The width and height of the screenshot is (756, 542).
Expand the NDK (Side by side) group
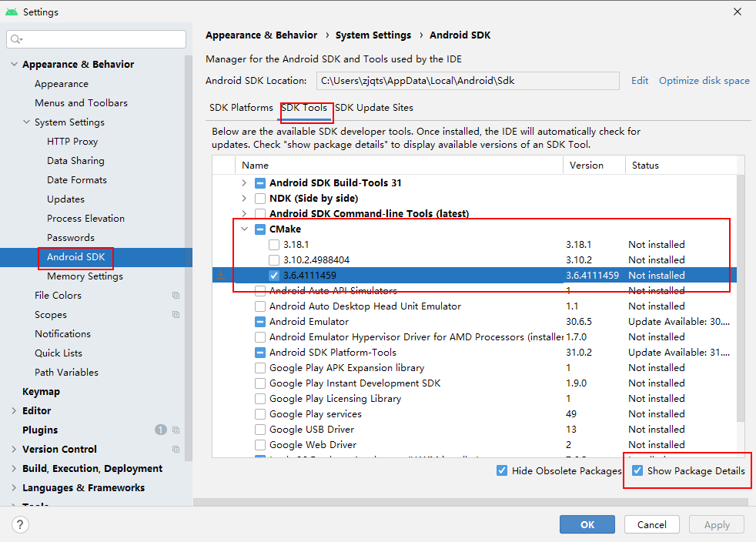coord(245,198)
